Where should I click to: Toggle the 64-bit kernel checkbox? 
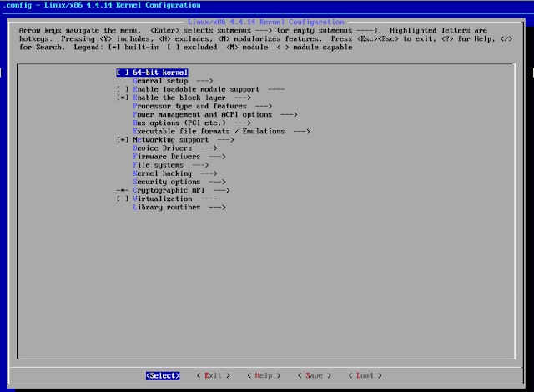pyautogui.click(x=123, y=73)
